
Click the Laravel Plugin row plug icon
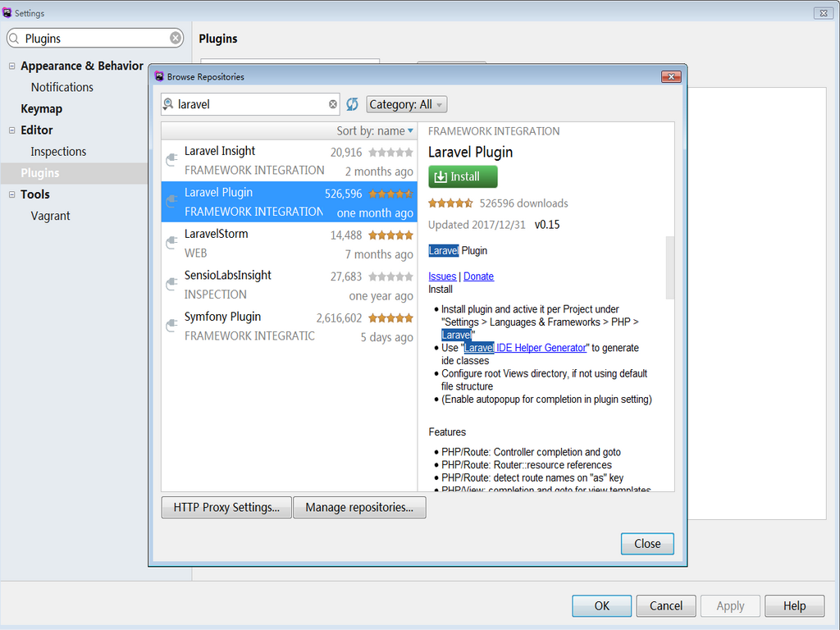pos(171,201)
